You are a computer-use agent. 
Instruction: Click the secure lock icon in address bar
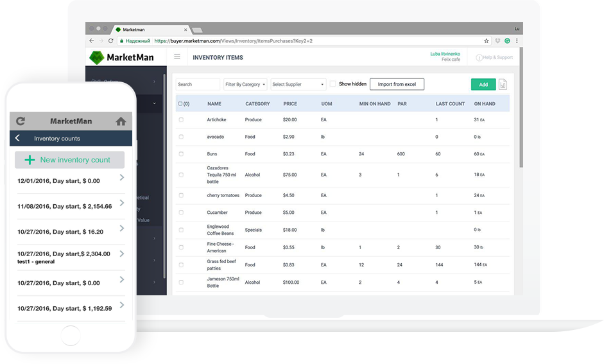pos(121,41)
